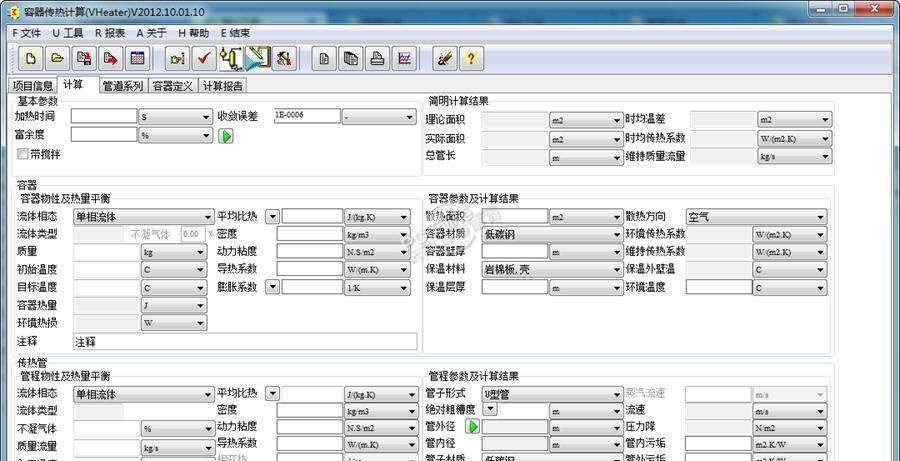Select the 计算 tab
The width and height of the screenshot is (900, 461).
(x=77, y=84)
